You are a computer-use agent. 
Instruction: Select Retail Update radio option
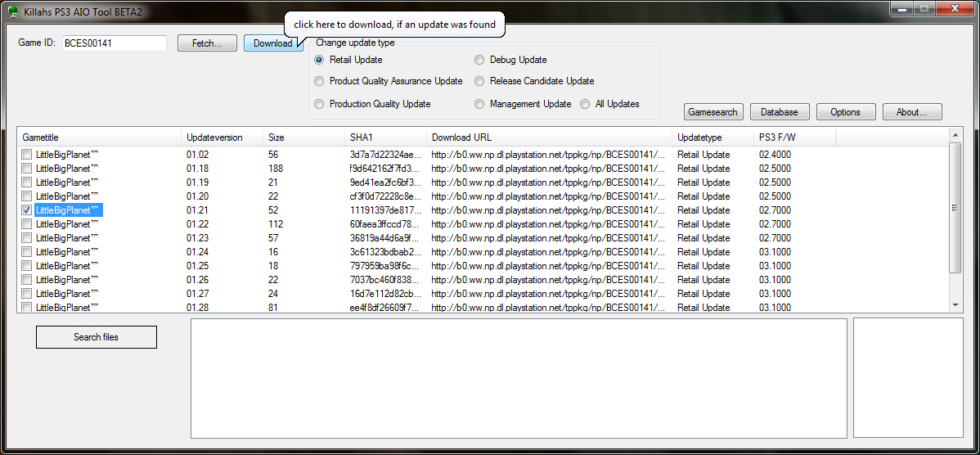click(x=348, y=60)
